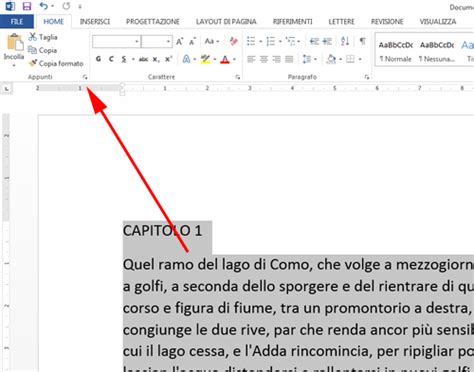Decrease font size with the smaller A
Screen dimensions: 474x372
tap(192, 41)
